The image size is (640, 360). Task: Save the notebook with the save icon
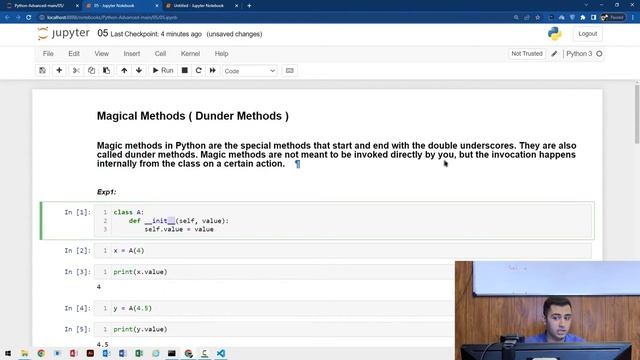pyautogui.click(x=42, y=71)
